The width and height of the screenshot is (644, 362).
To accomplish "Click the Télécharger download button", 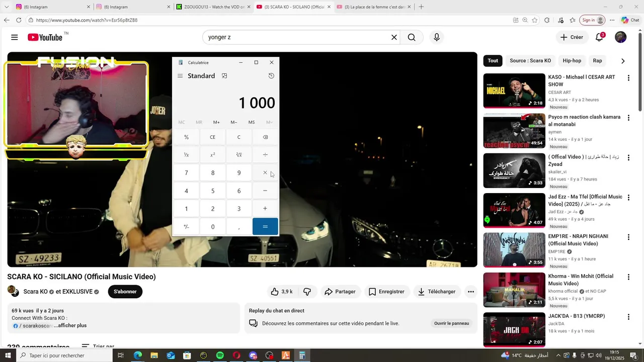I will point(436,292).
